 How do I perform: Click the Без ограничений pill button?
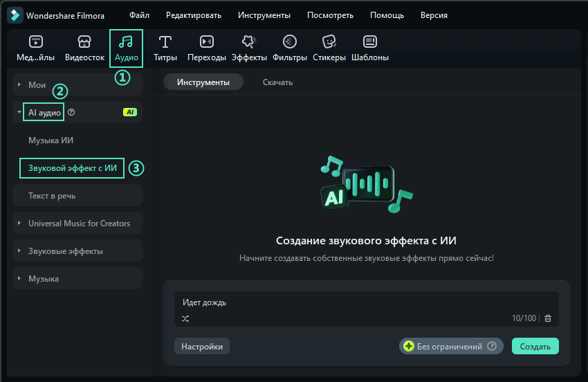[451, 346]
